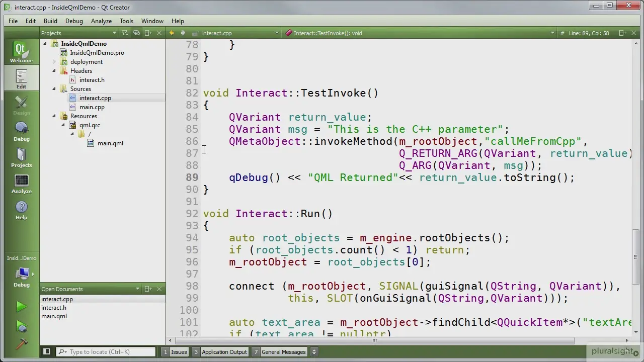This screenshot has height=362, width=644.
Task: Switch to Edit mode in the sidebar
Action: pos(21,79)
